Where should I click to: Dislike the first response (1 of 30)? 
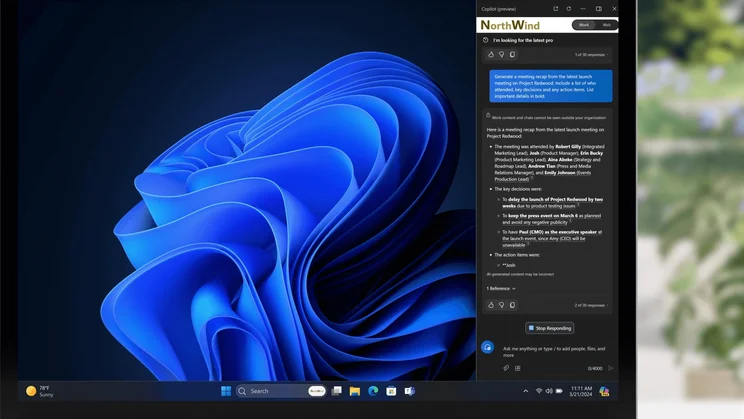click(x=502, y=55)
